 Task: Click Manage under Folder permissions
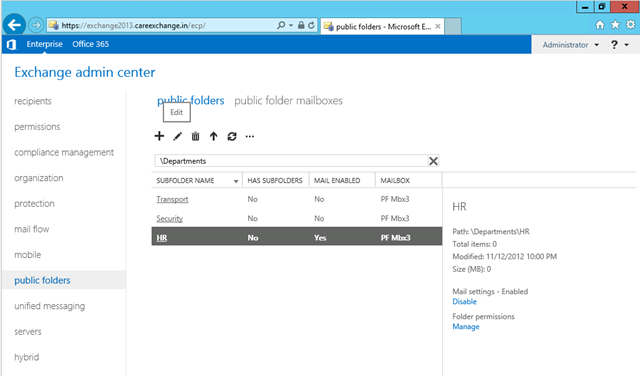point(466,327)
